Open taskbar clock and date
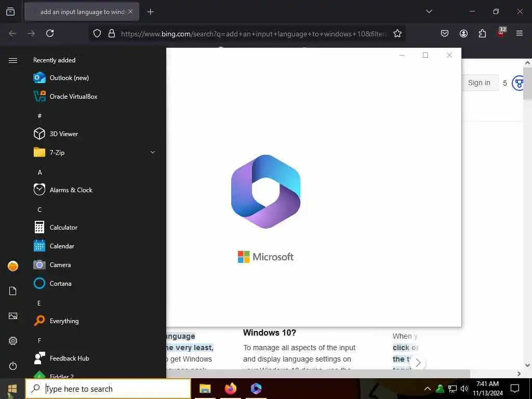Image resolution: width=532 pixels, height=399 pixels. pos(487,389)
